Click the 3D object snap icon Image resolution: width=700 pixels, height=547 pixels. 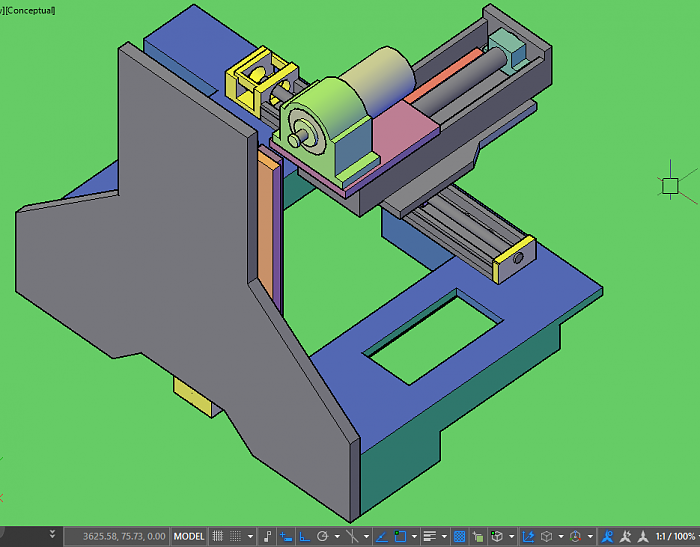point(497,536)
